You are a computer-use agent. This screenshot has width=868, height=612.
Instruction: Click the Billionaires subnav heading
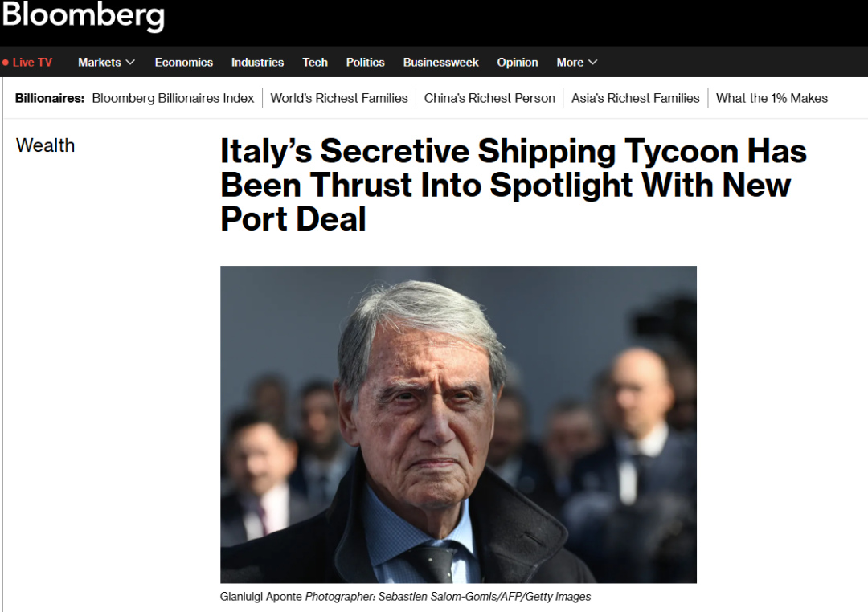pyautogui.click(x=50, y=98)
